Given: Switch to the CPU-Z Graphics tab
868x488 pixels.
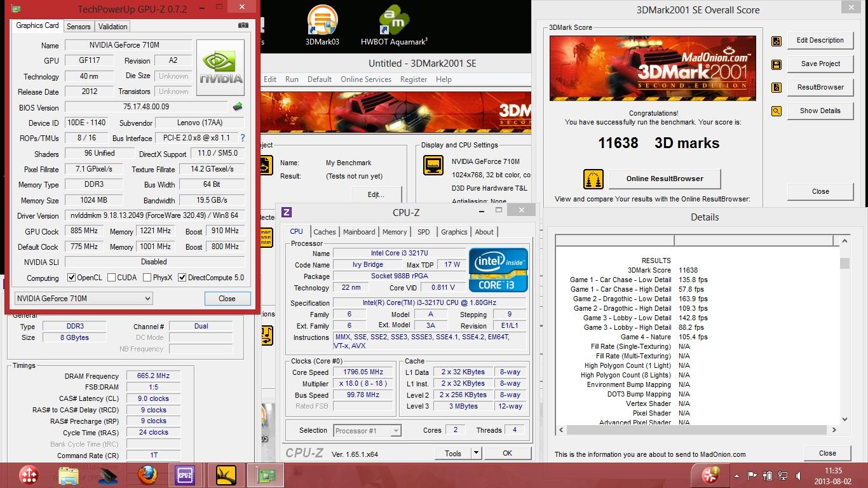Looking at the screenshot, I should [454, 232].
